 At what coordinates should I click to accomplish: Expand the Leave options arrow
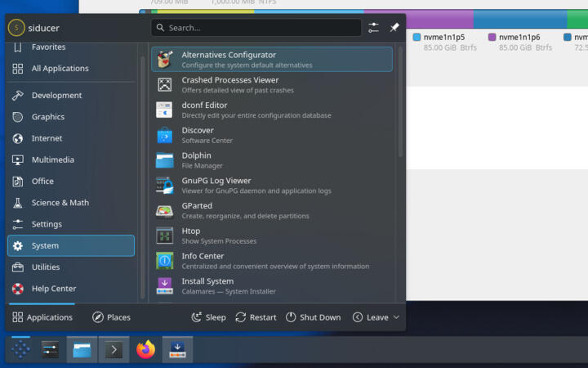click(x=396, y=317)
